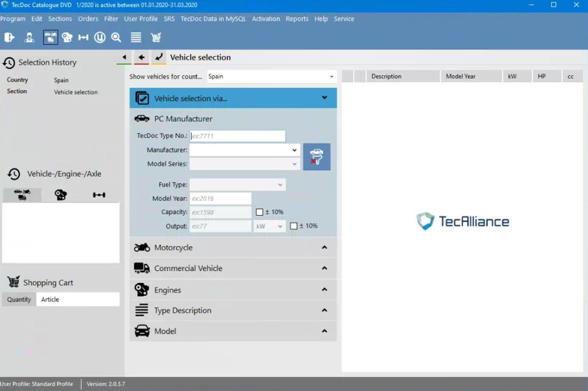This screenshot has height=391, width=588.
Task: Open the User Profile menu
Action: [x=141, y=18]
